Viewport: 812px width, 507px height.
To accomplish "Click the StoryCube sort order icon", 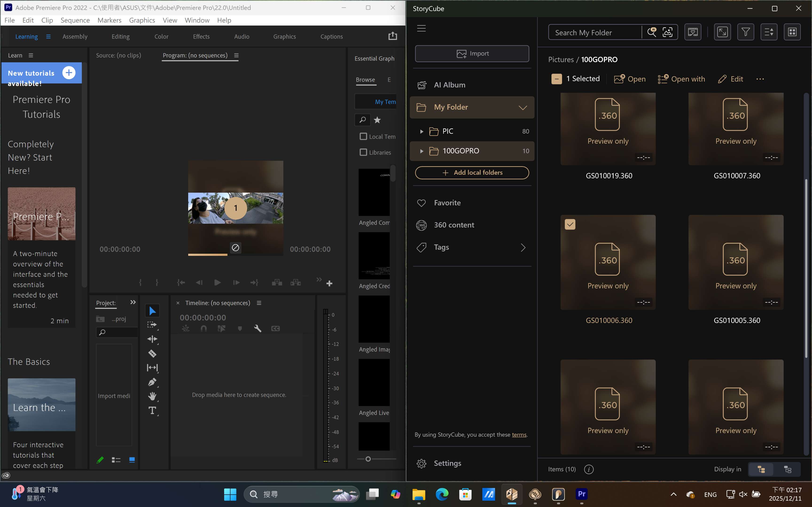I will point(769,32).
